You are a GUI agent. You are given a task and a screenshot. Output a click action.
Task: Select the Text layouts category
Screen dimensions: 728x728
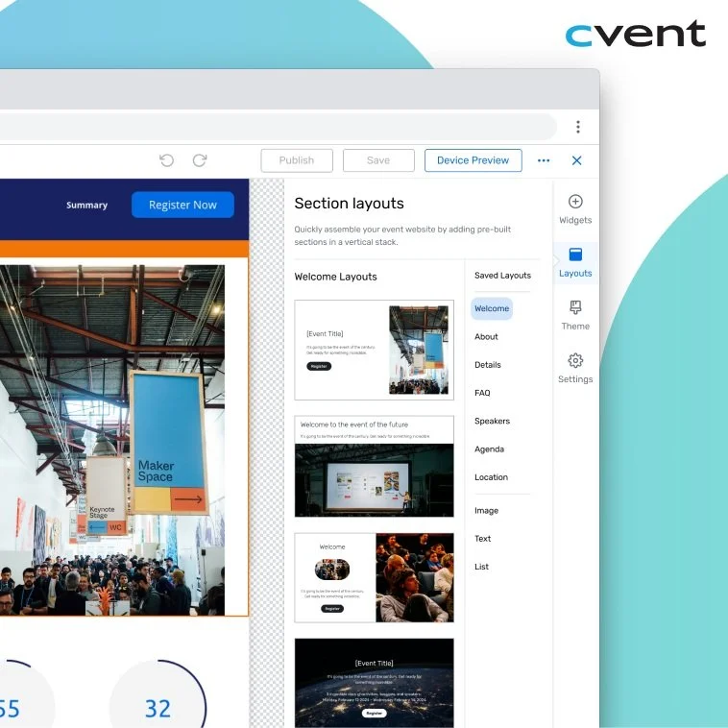point(482,539)
